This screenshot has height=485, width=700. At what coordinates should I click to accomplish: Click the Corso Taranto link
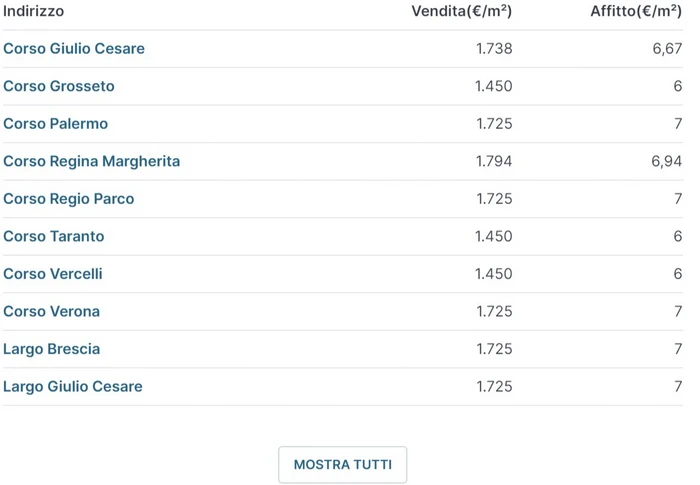point(54,237)
